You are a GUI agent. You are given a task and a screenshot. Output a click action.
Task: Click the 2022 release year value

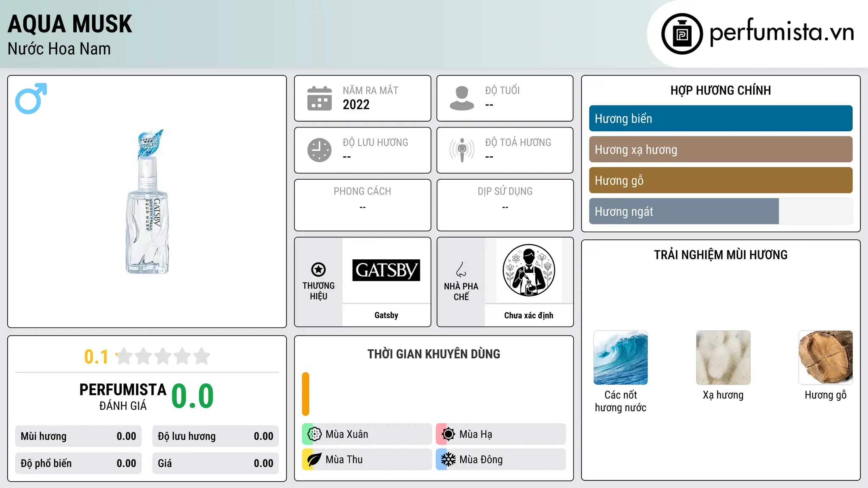pyautogui.click(x=356, y=105)
